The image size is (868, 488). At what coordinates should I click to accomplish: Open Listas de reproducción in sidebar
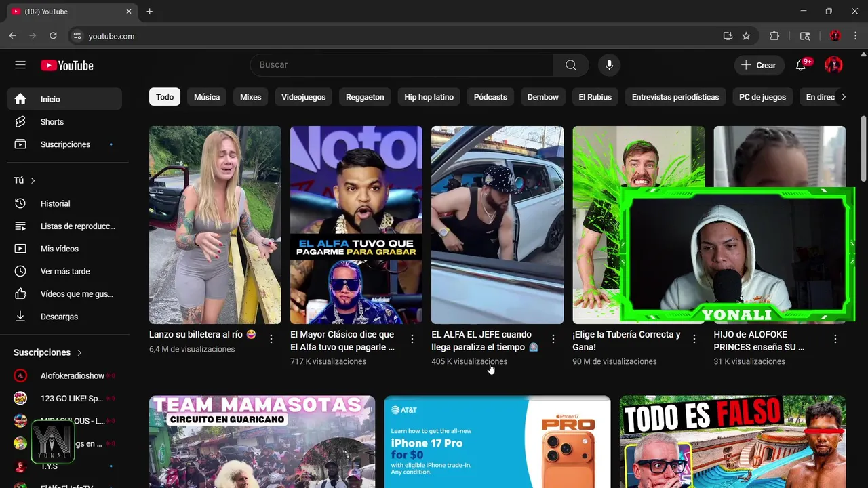(x=64, y=226)
